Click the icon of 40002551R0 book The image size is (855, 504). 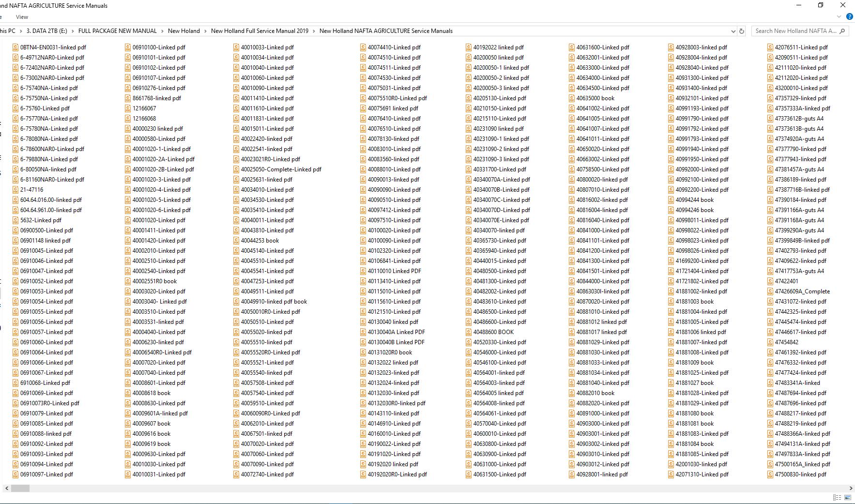click(x=128, y=281)
